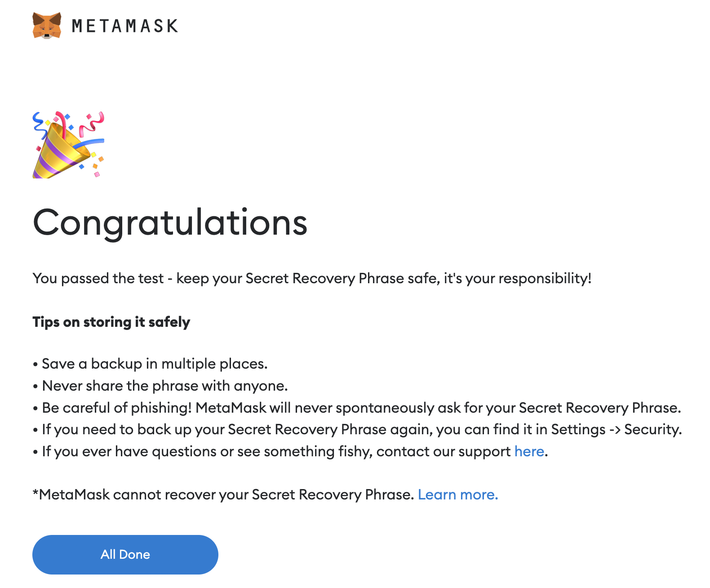Open the support 'here' link
The height and width of the screenshot is (588, 710).
point(529,451)
